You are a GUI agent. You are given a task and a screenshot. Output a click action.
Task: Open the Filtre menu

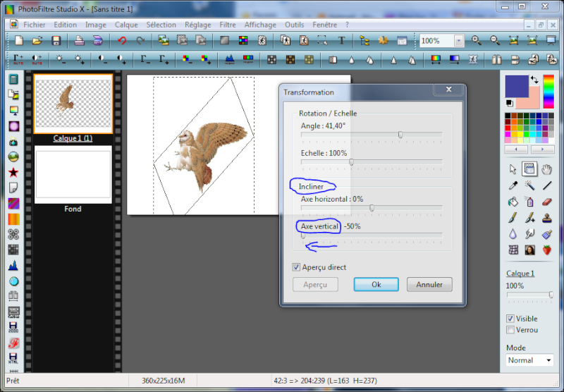coord(228,25)
